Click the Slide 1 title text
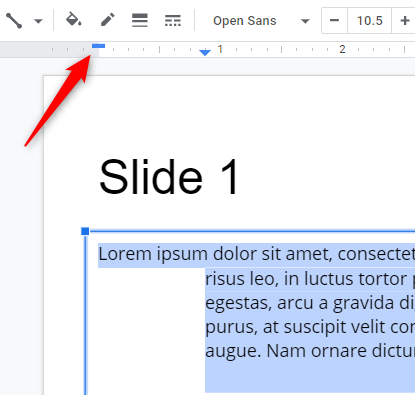415x395 pixels. click(x=169, y=176)
